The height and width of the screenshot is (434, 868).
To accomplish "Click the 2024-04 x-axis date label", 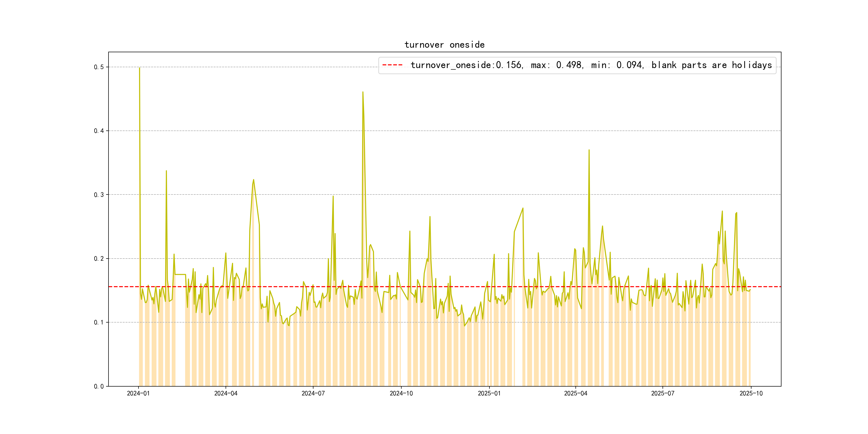I will click(x=226, y=393).
